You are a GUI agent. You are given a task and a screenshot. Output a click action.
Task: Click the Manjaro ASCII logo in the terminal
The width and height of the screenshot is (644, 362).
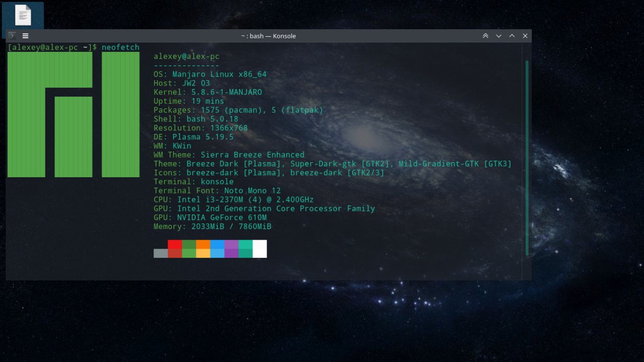coord(73,114)
